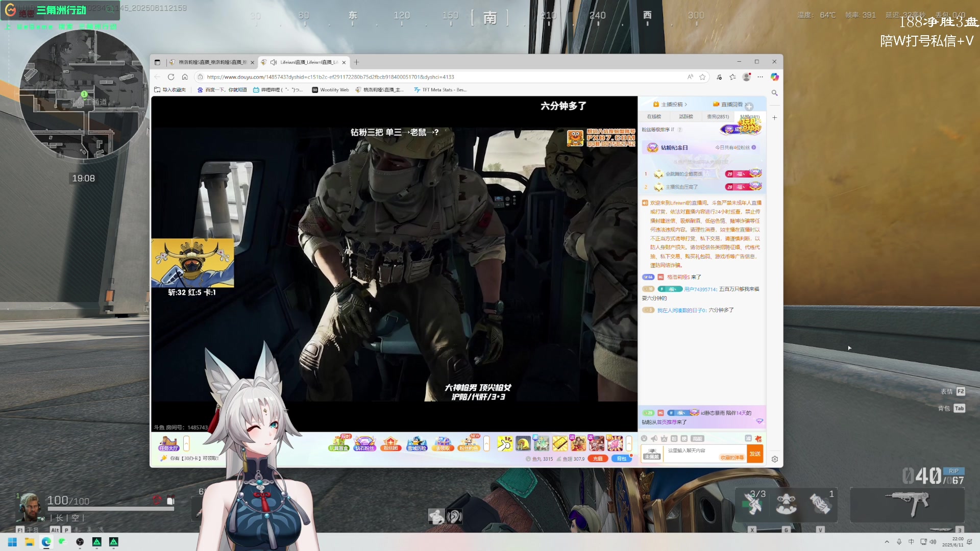Switch to the 格洛莉娅S直播 tab

point(212,62)
